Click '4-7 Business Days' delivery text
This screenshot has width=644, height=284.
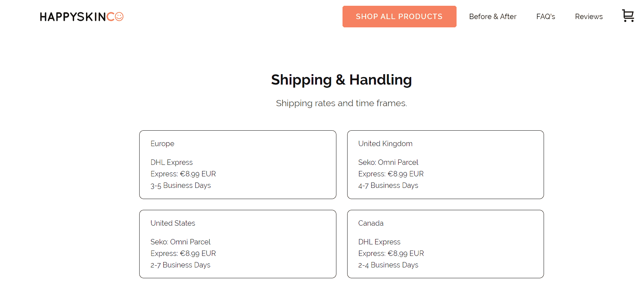click(388, 185)
